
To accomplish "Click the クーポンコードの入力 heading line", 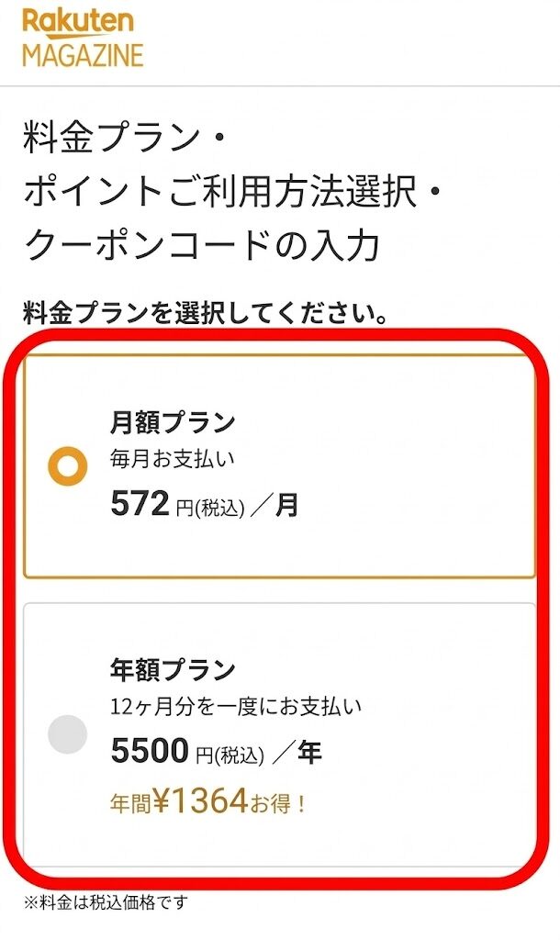I will click(202, 245).
